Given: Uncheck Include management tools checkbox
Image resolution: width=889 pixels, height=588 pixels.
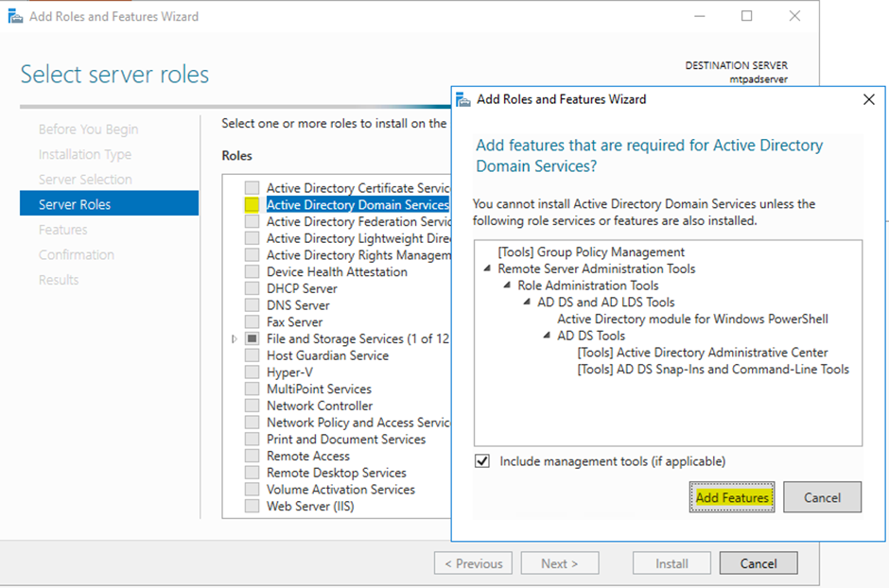Looking at the screenshot, I should (x=482, y=461).
